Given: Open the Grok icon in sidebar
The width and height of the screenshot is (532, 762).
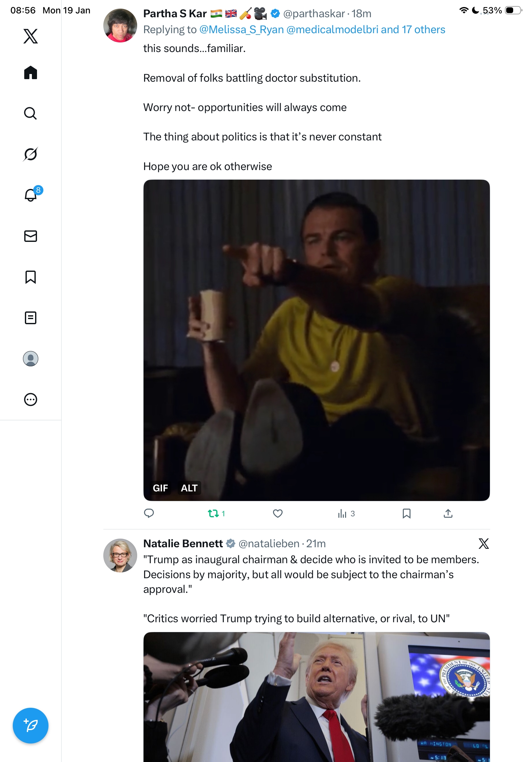Looking at the screenshot, I should tap(31, 154).
